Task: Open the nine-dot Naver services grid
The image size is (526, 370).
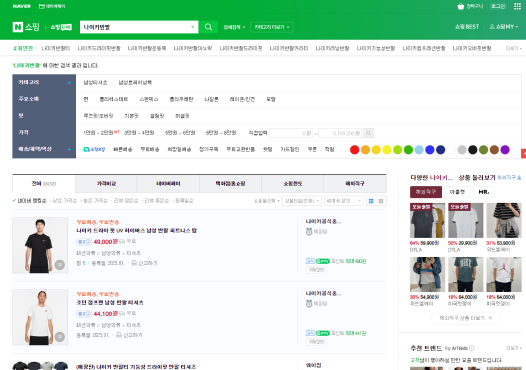Action: (517, 6)
